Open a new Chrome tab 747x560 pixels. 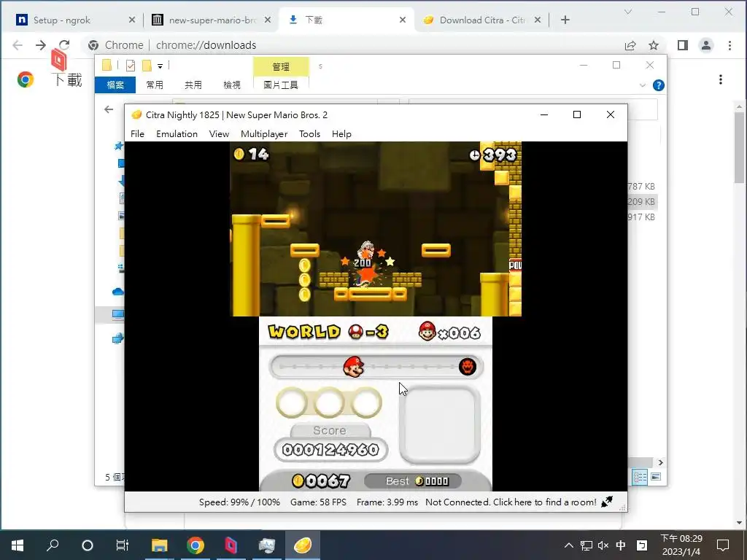tap(565, 20)
